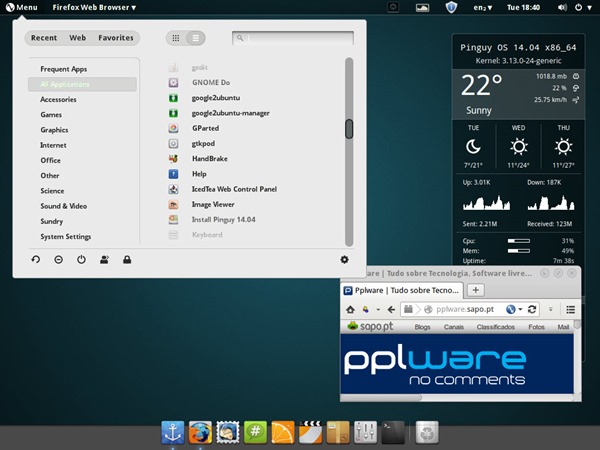
Task: Click the switch user icon in menu footer
Action: 104,260
